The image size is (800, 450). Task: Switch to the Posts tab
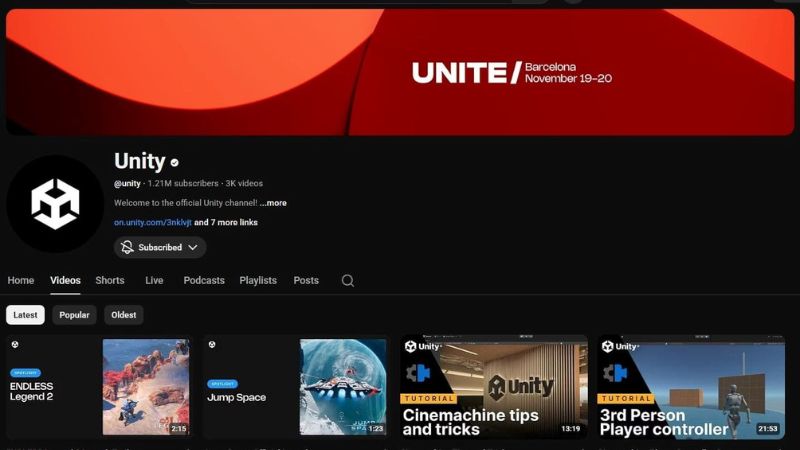(x=306, y=281)
